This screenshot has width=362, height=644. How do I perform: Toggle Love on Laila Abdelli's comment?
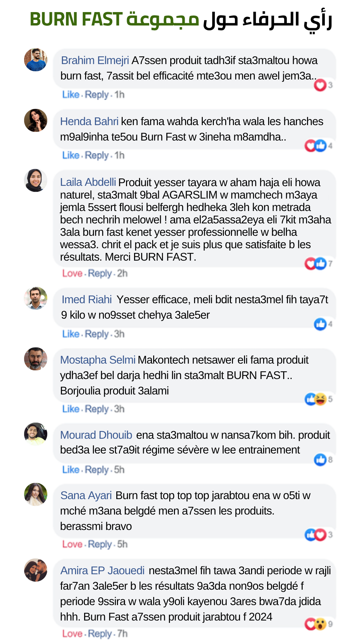click(72, 273)
